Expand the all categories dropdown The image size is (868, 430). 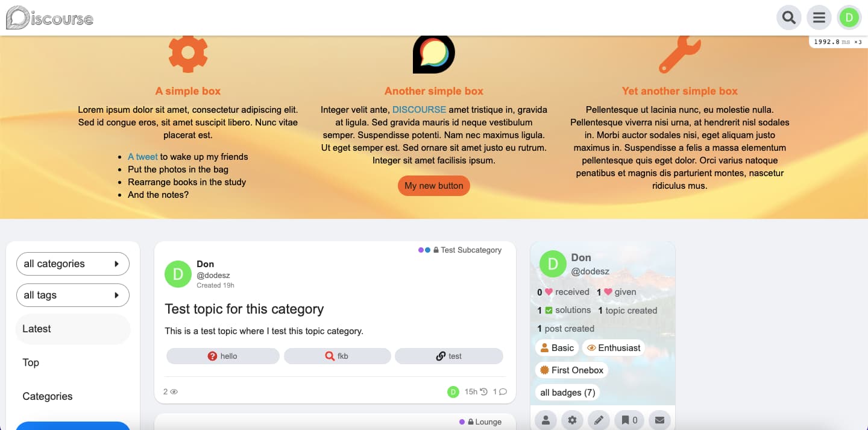coord(73,264)
